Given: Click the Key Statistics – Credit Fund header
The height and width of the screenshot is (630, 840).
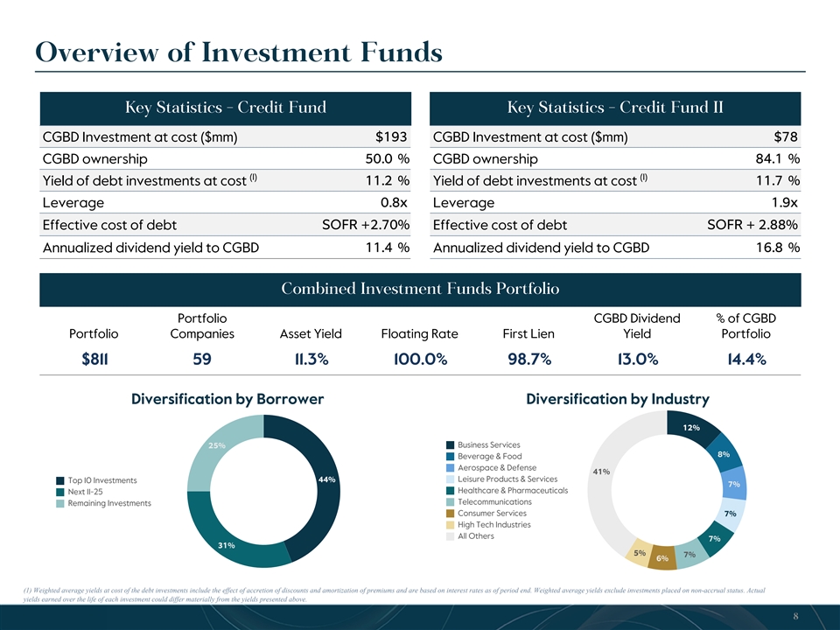Looking at the screenshot, I should (x=226, y=108).
